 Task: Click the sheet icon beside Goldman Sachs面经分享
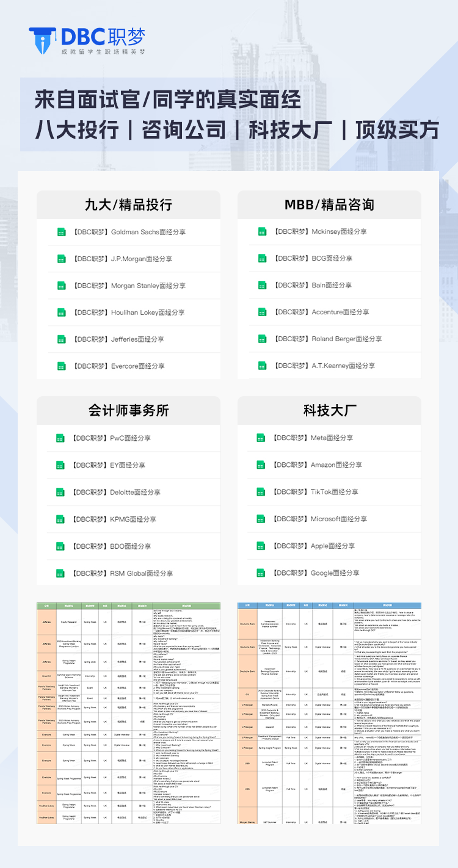(x=61, y=232)
